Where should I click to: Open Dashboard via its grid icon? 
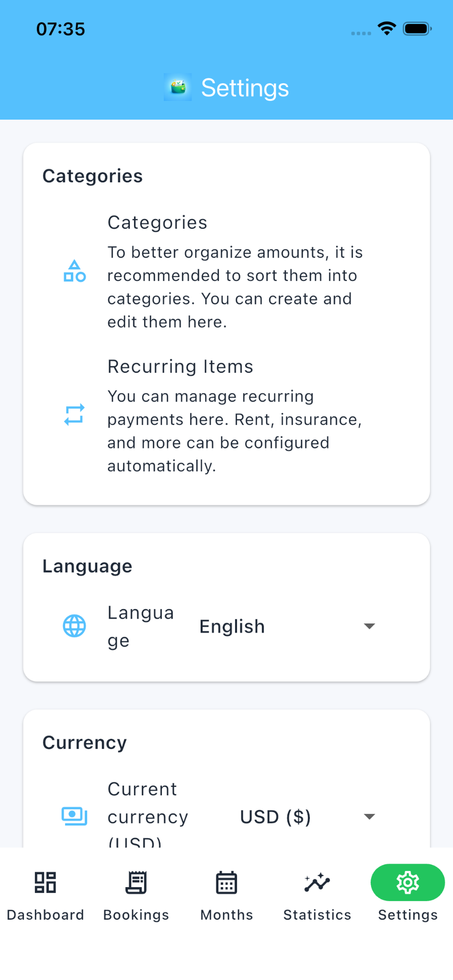pyautogui.click(x=45, y=882)
